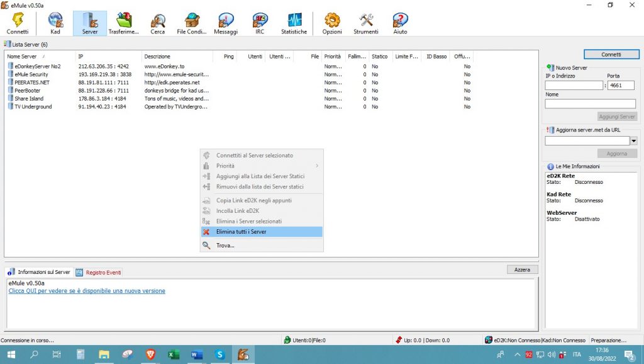This screenshot has width=644, height=364.
Task: Clear the log with the Azzera button
Action: pyautogui.click(x=522, y=269)
